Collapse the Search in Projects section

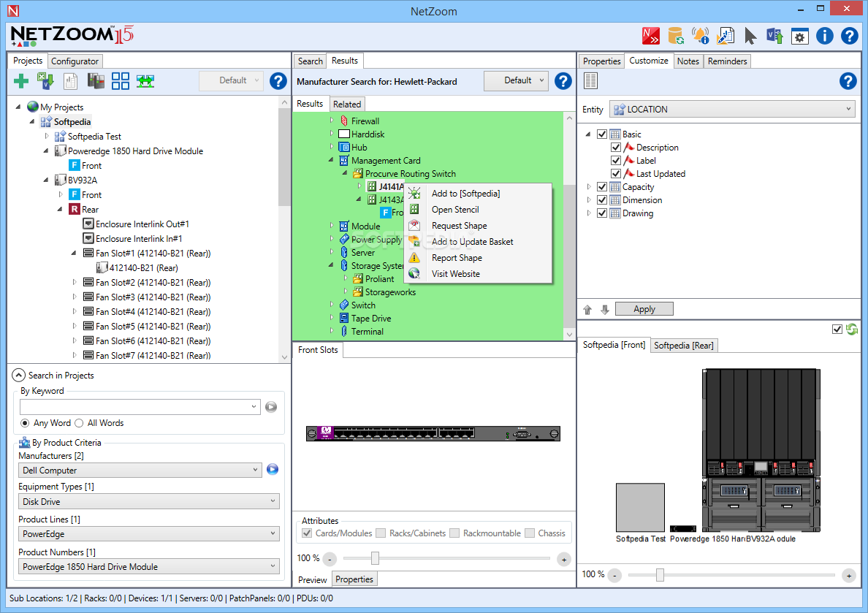click(18, 376)
